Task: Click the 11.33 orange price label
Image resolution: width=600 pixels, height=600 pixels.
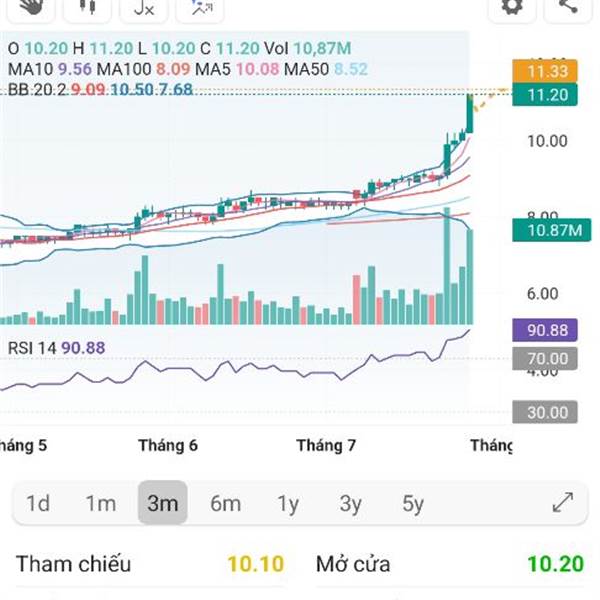Action: tap(545, 71)
